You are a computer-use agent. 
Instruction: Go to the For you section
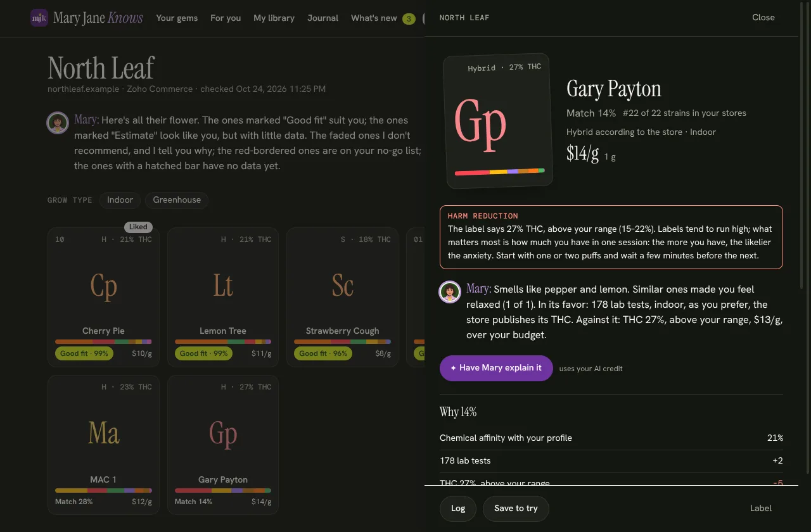tap(226, 18)
